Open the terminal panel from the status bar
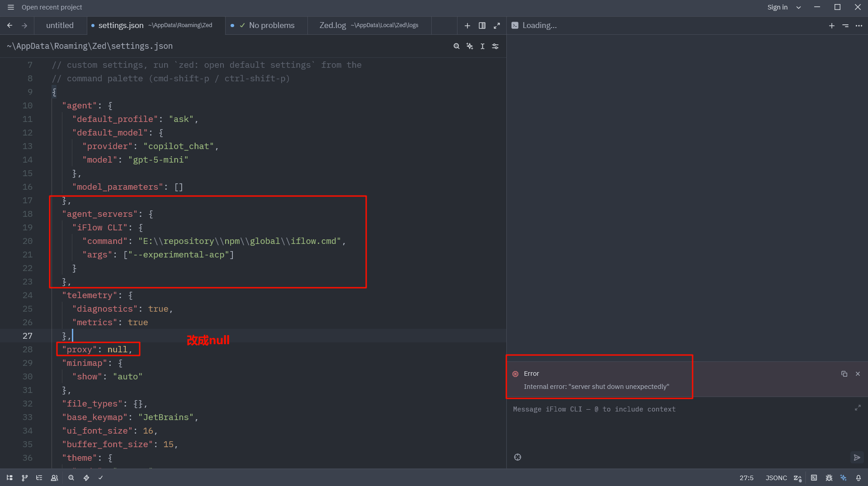The width and height of the screenshot is (868, 486). pyautogui.click(x=814, y=477)
